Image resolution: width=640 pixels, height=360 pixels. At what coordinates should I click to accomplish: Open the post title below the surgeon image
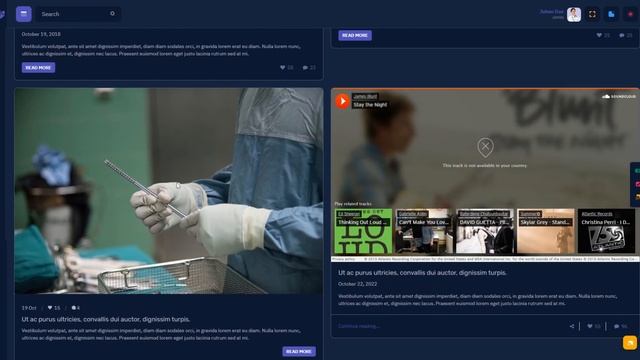(x=106, y=319)
